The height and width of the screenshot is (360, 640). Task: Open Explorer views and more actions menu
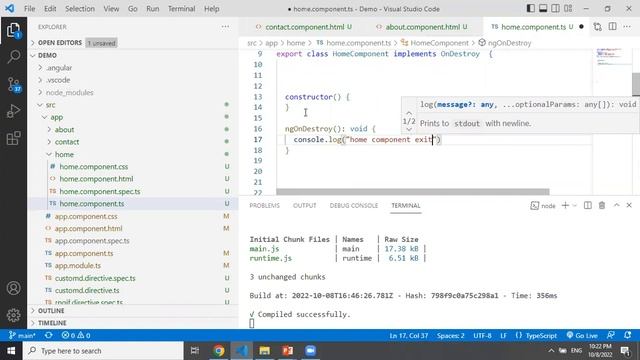pyautogui.click(x=225, y=27)
